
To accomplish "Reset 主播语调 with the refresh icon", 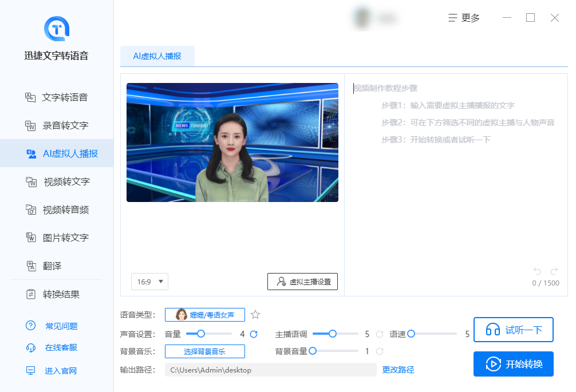I will (x=380, y=334).
